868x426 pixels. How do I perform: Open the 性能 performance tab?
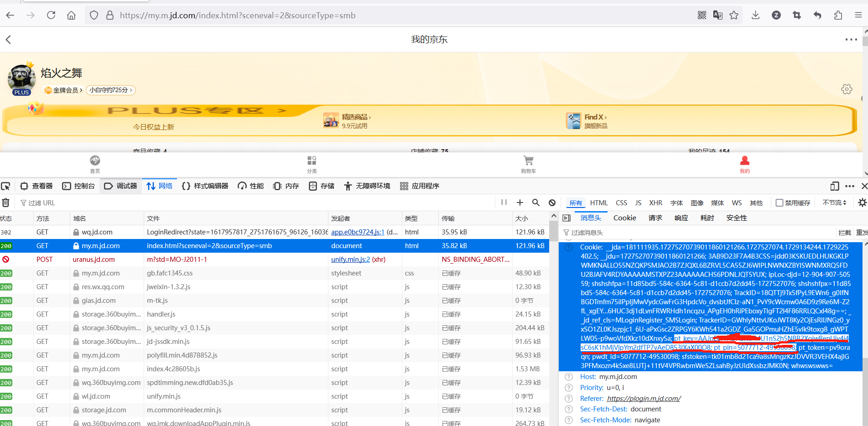click(251, 186)
